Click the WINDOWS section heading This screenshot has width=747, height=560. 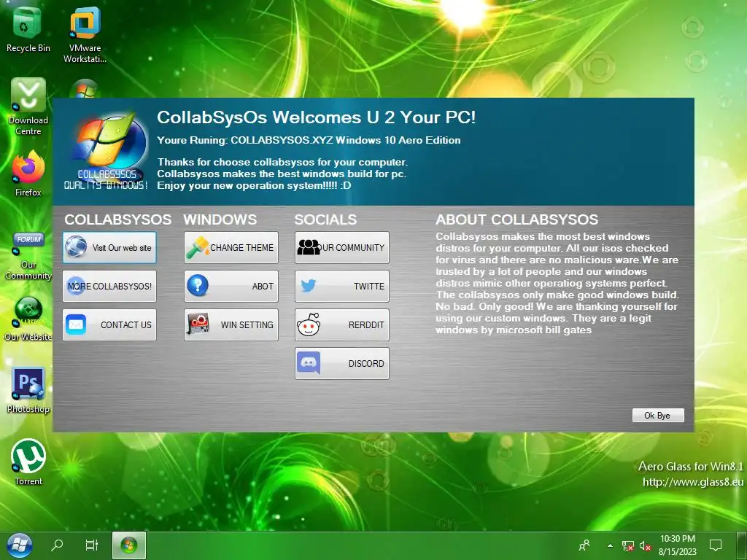(220, 219)
